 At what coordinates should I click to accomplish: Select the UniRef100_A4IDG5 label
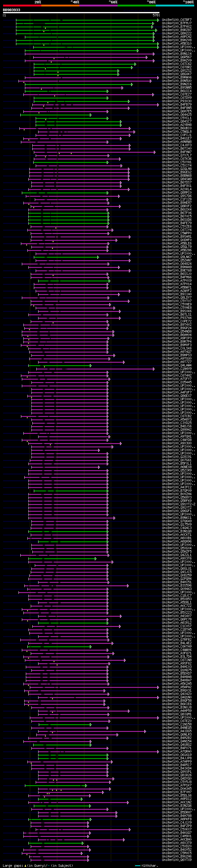tap(177, 731)
